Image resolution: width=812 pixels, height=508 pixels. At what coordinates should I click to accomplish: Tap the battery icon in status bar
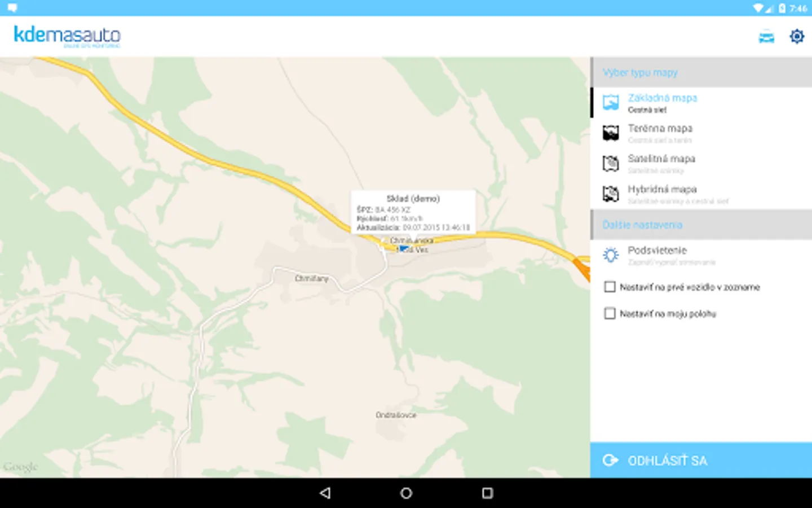click(x=782, y=8)
